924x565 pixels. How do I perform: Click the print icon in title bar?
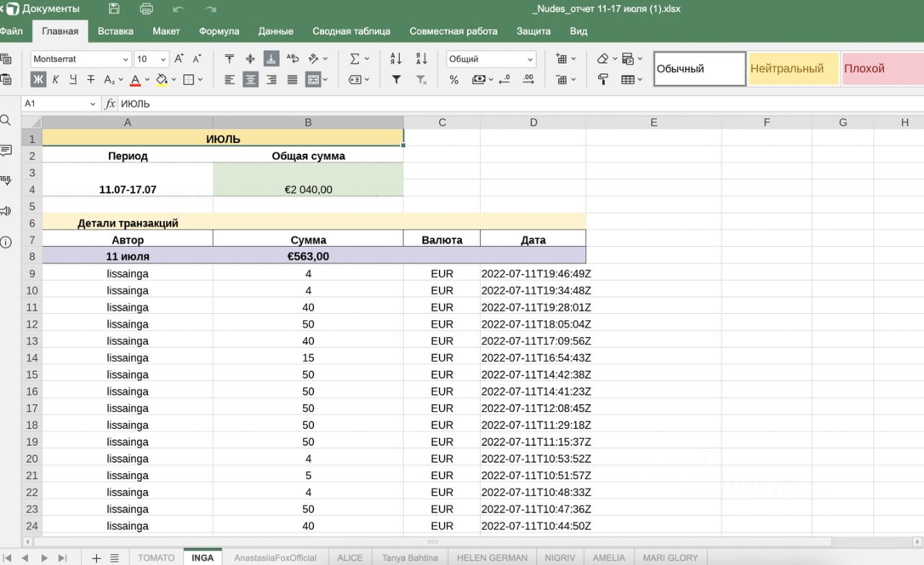147,9
